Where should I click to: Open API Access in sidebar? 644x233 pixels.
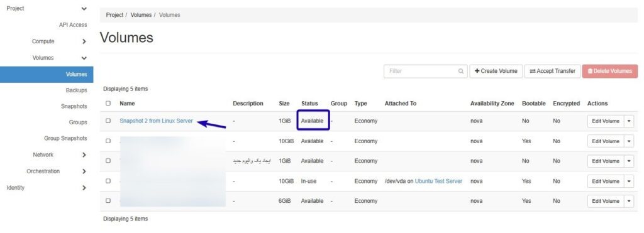click(73, 25)
